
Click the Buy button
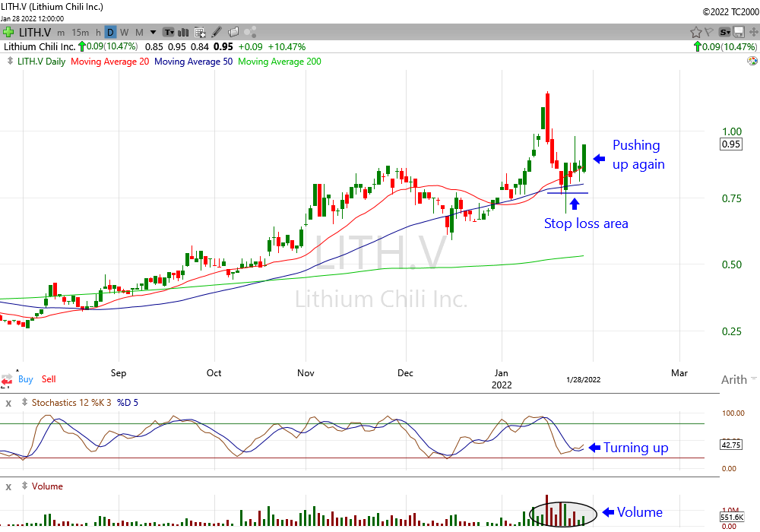pos(26,379)
